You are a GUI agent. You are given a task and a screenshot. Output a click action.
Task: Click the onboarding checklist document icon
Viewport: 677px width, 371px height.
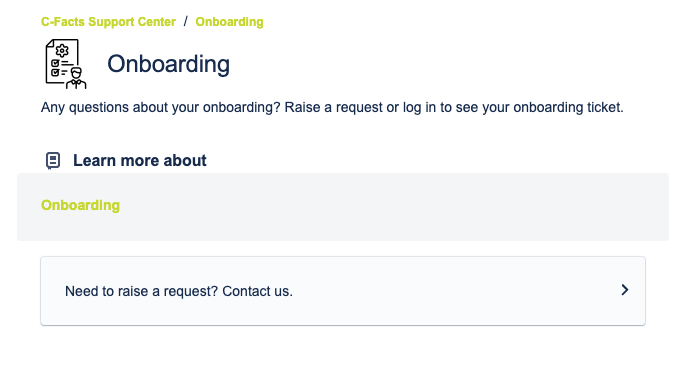pyautogui.click(x=66, y=64)
